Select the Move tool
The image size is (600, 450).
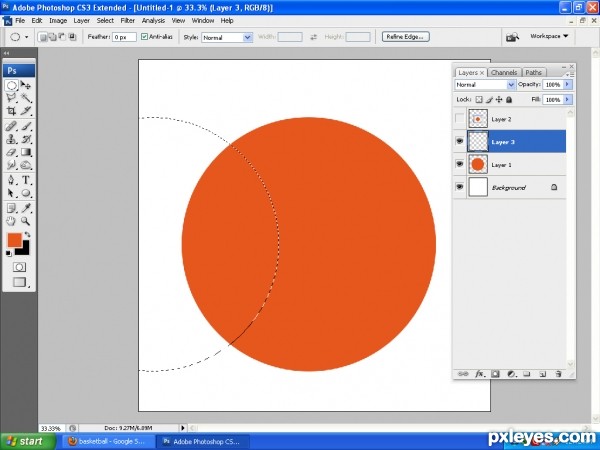click(x=26, y=85)
